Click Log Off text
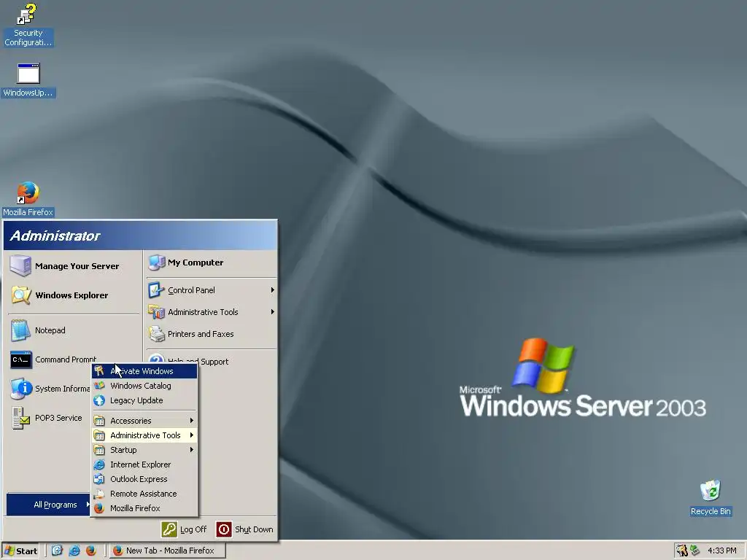747x560 pixels. pyautogui.click(x=193, y=529)
